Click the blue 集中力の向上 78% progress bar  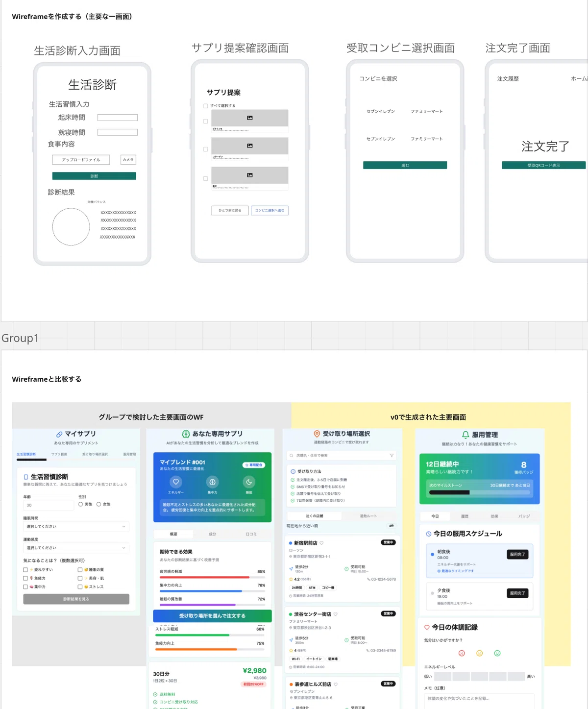pos(212,591)
